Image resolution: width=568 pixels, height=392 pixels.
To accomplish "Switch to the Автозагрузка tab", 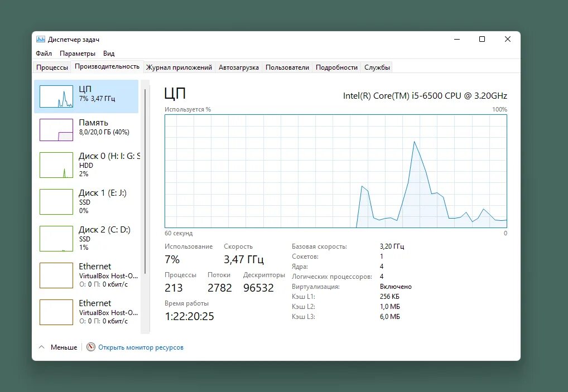I will point(239,67).
